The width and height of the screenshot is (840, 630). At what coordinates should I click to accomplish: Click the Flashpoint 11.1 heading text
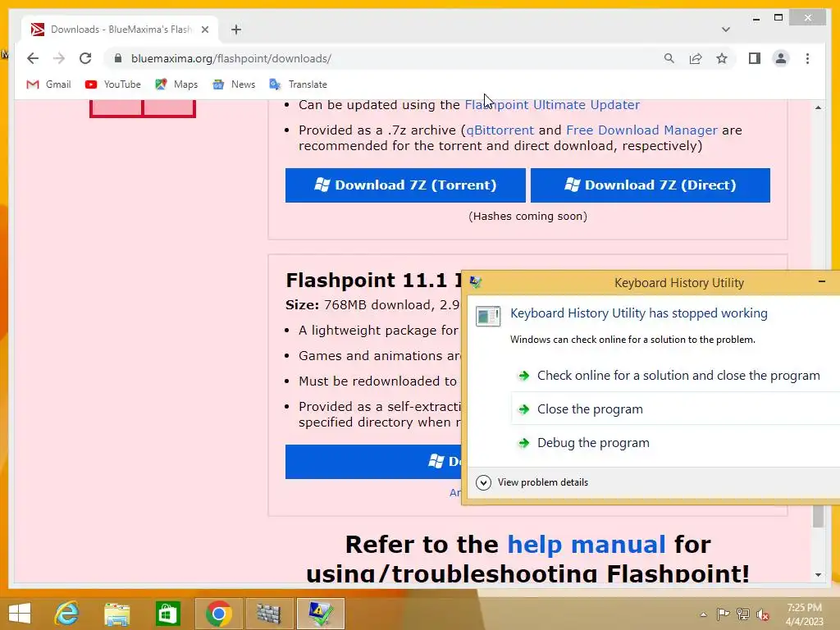(373, 281)
